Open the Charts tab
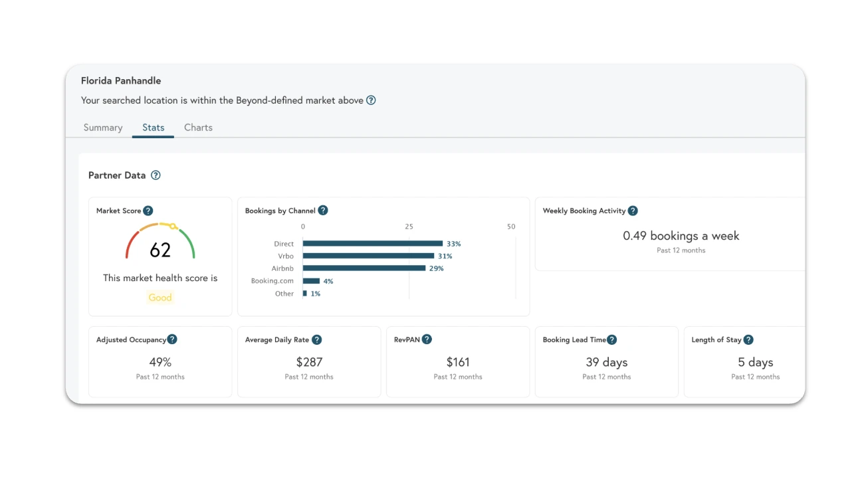 tap(198, 128)
